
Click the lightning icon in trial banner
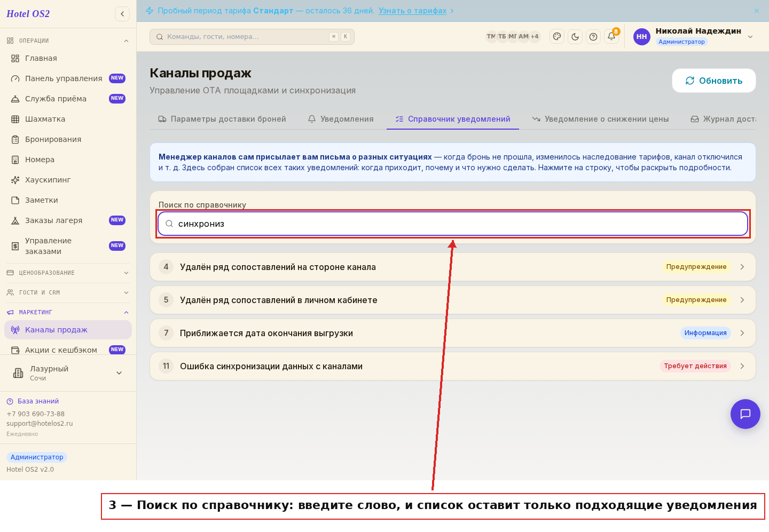tap(150, 11)
